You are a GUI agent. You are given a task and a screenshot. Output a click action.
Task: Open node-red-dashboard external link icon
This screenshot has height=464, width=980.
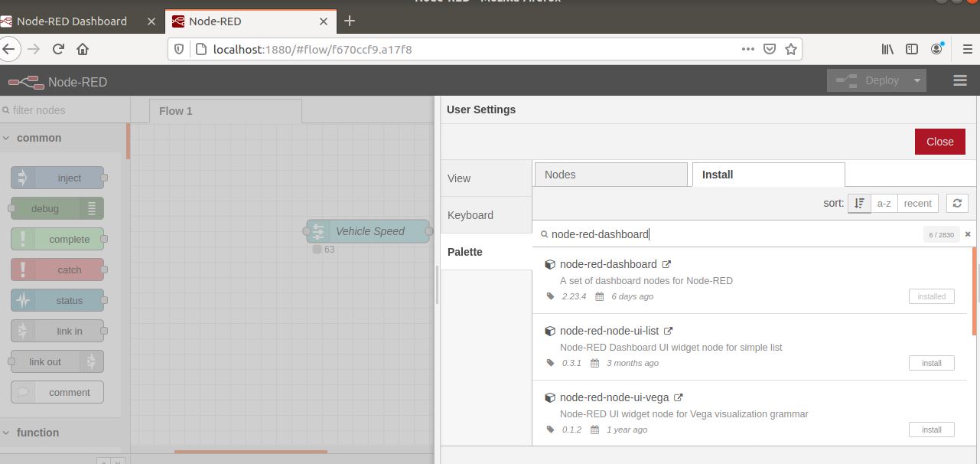666,264
